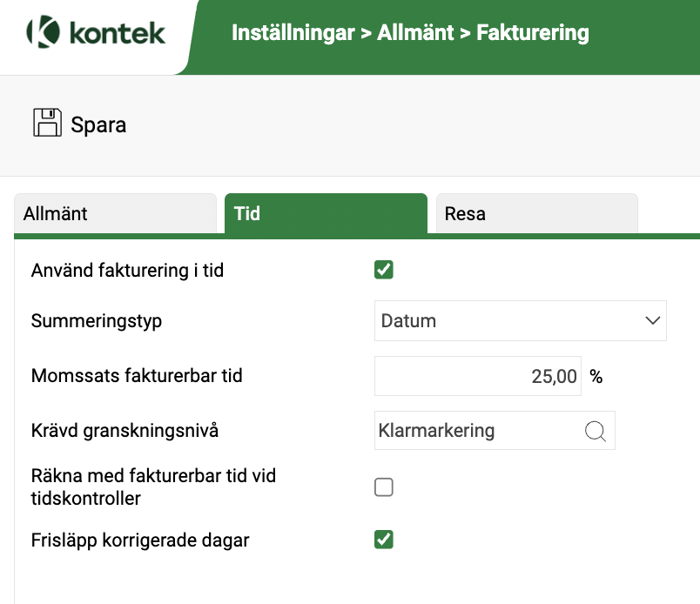Click Fakturering in the header breadcrumb

click(533, 32)
